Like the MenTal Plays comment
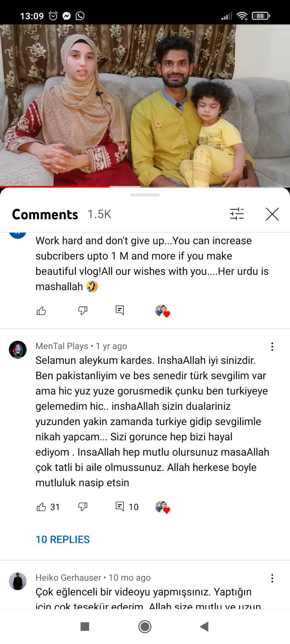The height and width of the screenshot is (644, 290). 41,507
